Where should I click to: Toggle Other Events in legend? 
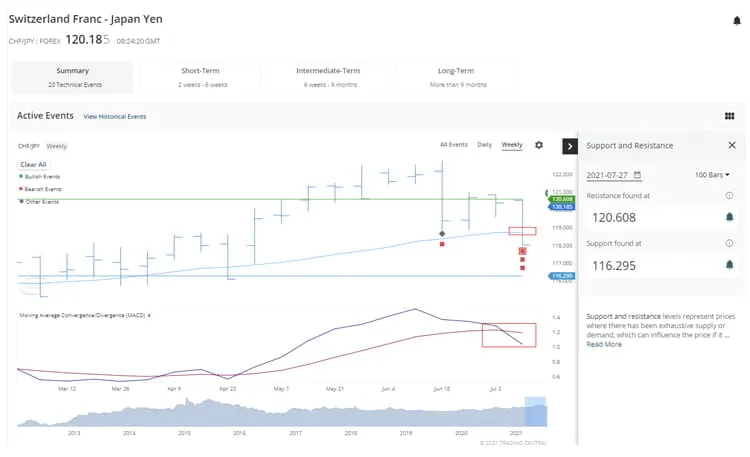[40, 202]
